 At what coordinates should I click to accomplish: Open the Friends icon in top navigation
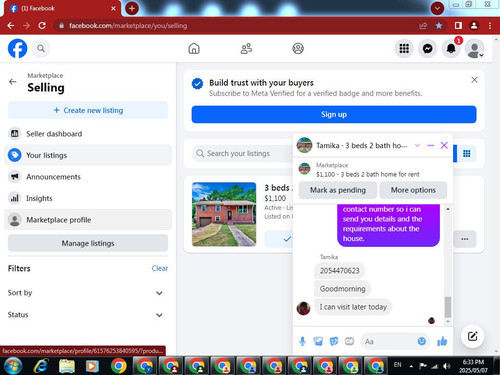pyautogui.click(x=246, y=49)
